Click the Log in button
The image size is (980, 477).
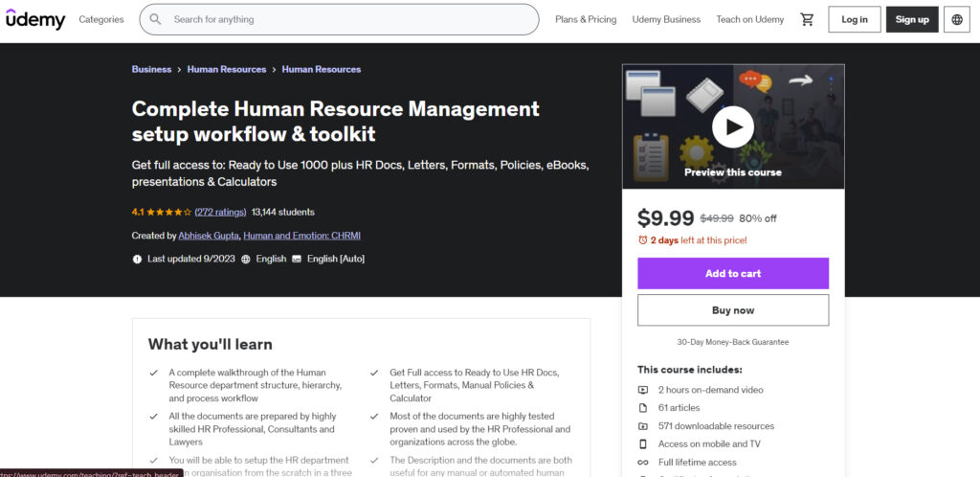[855, 19]
